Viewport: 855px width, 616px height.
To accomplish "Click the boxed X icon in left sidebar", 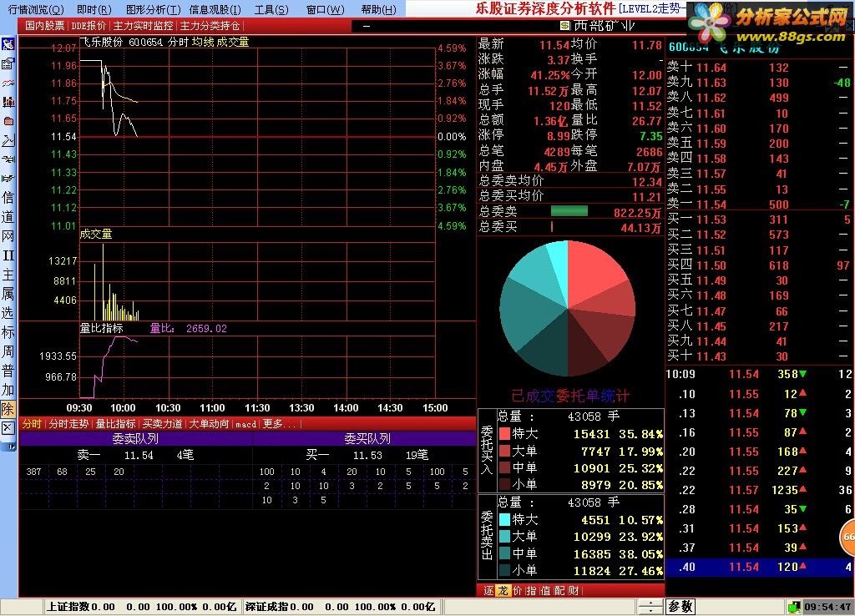I will point(8,428).
